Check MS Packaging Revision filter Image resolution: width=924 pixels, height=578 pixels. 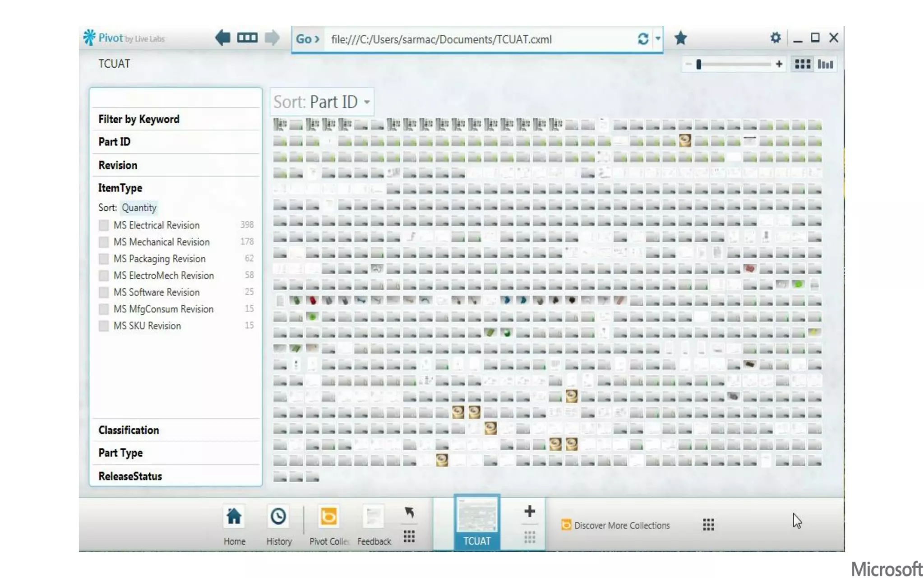click(x=104, y=259)
